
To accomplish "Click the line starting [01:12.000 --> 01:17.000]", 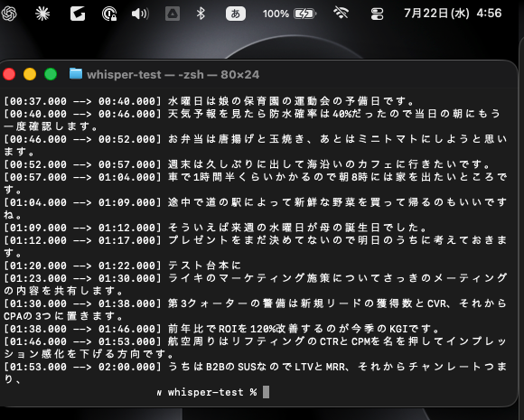I will click(x=256, y=240).
